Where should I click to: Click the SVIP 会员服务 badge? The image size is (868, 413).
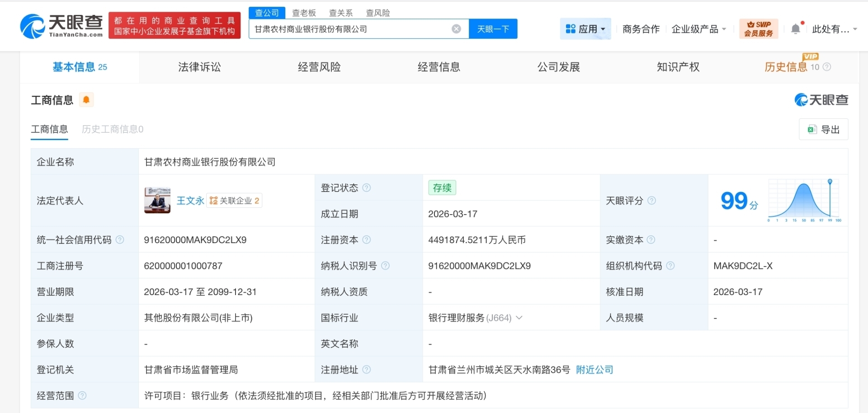pos(758,28)
